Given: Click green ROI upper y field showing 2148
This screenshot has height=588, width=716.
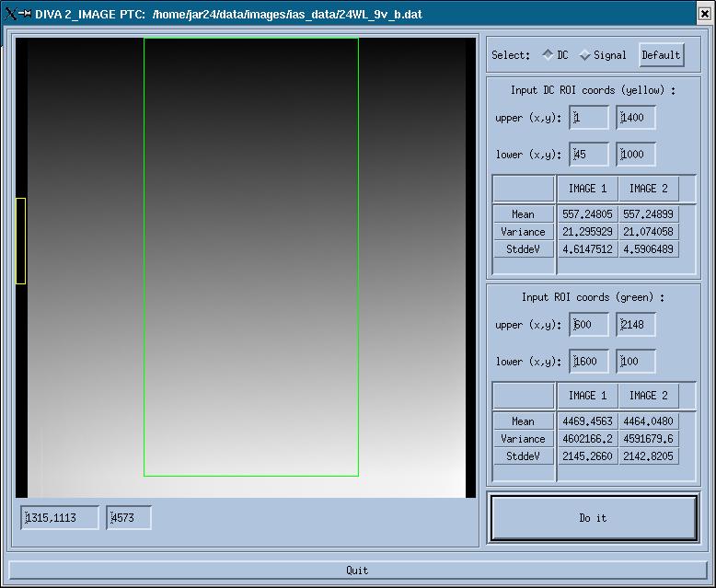Looking at the screenshot, I should pos(636,325).
